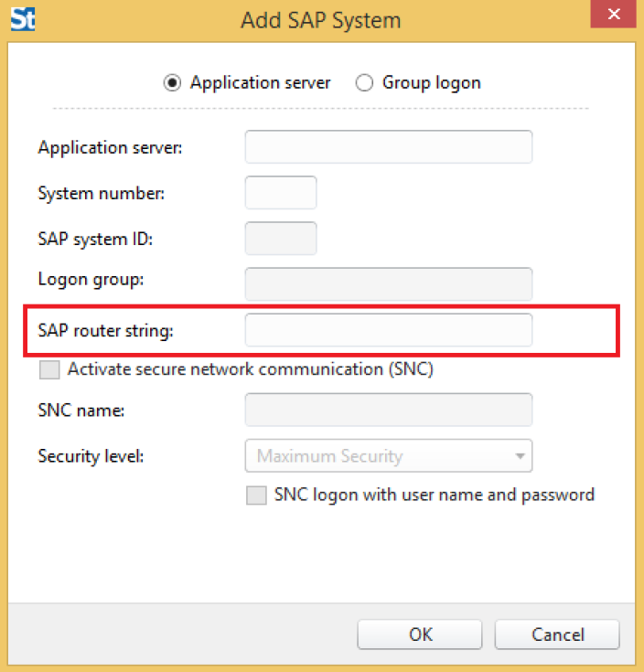
Task: Enable Activate secure network communication checkbox
Action: coord(49,369)
